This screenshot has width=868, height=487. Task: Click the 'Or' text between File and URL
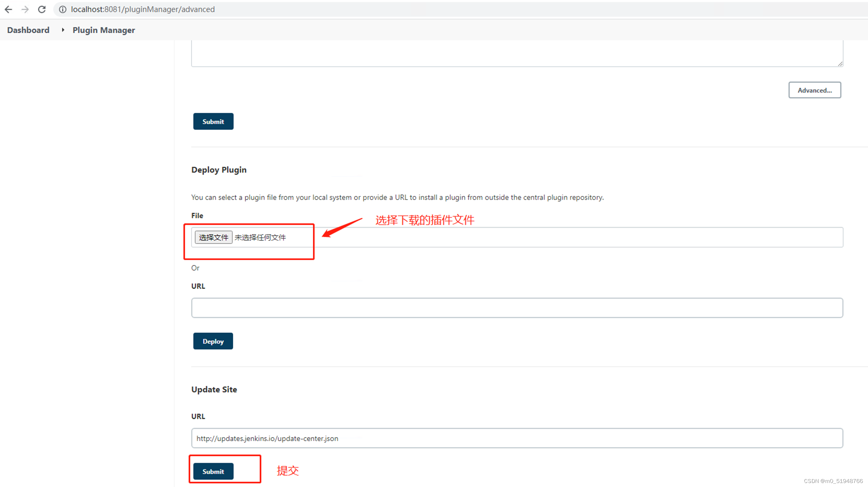coord(195,267)
